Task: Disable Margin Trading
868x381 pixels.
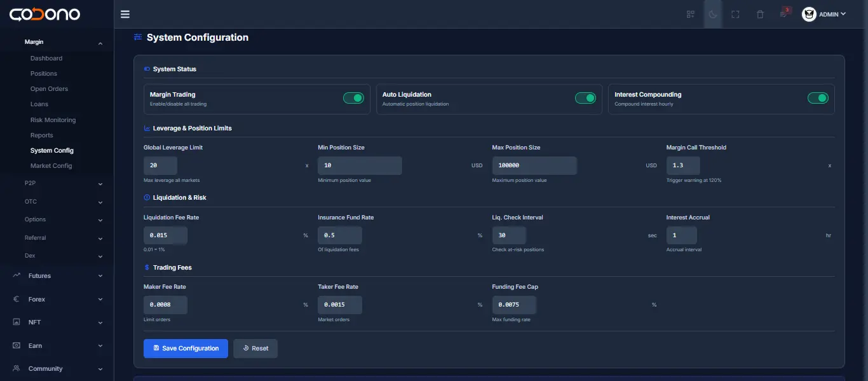Action: pyautogui.click(x=354, y=98)
